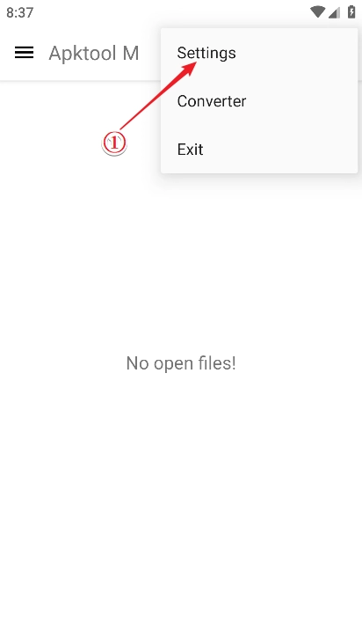The height and width of the screenshot is (644, 362).
Task: Tap the Wi-Fi status icon
Action: point(317,12)
